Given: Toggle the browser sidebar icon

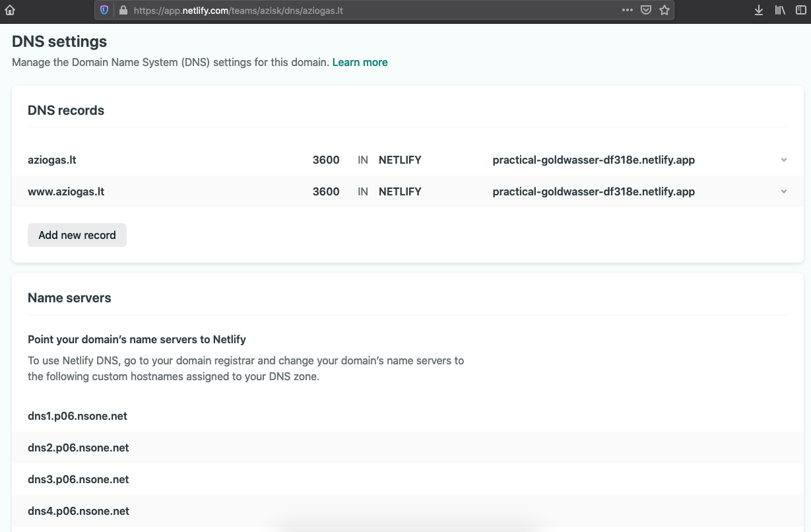Looking at the screenshot, I should pyautogui.click(x=801, y=10).
